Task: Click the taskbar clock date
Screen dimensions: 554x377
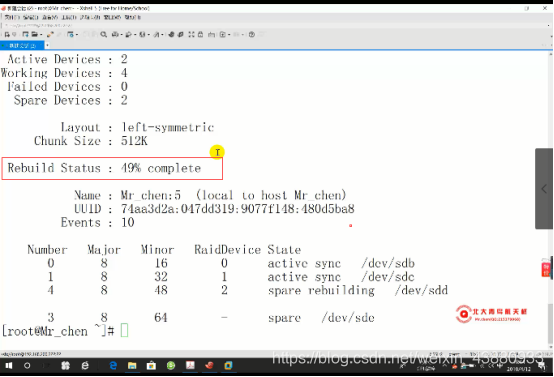Action: (519, 369)
